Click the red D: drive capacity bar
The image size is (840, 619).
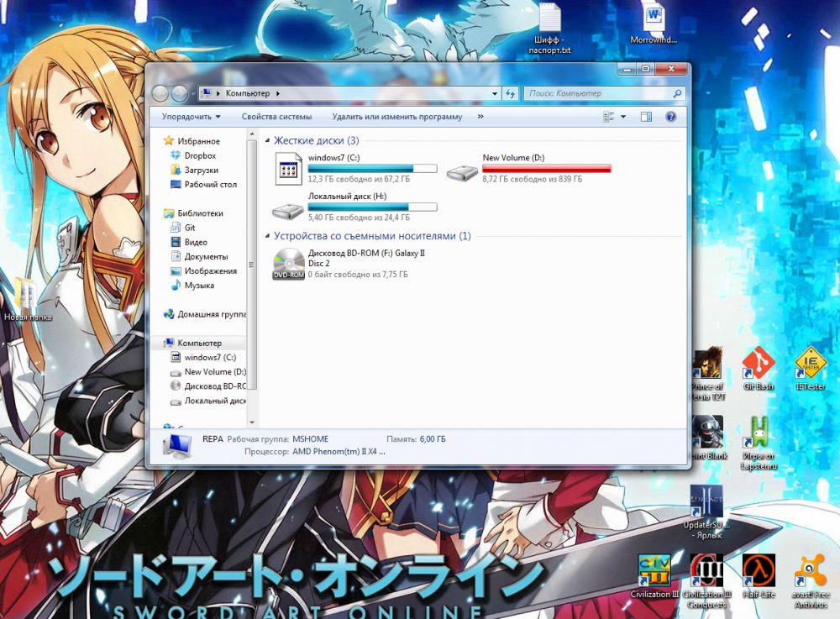pyautogui.click(x=547, y=168)
